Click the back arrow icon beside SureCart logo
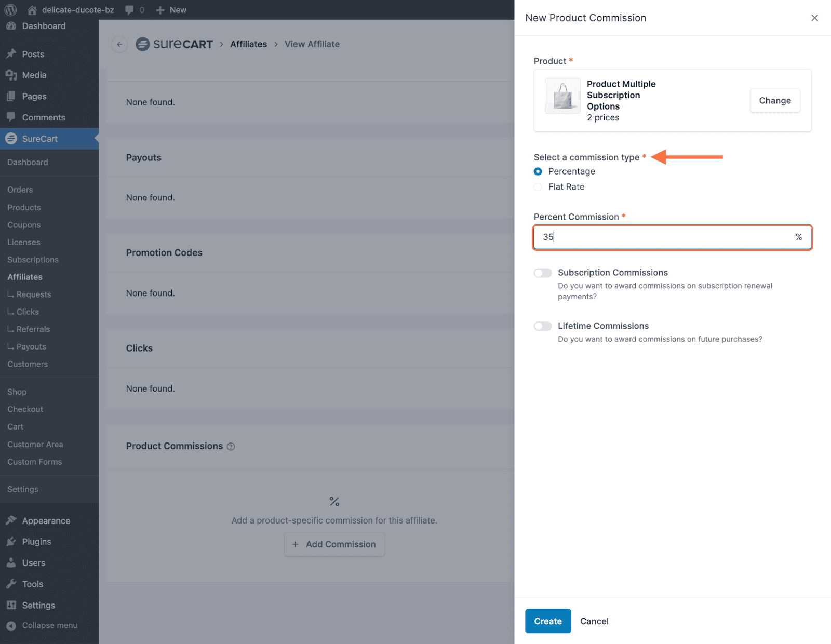The height and width of the screenshot is (644, 831). [119, 44]
